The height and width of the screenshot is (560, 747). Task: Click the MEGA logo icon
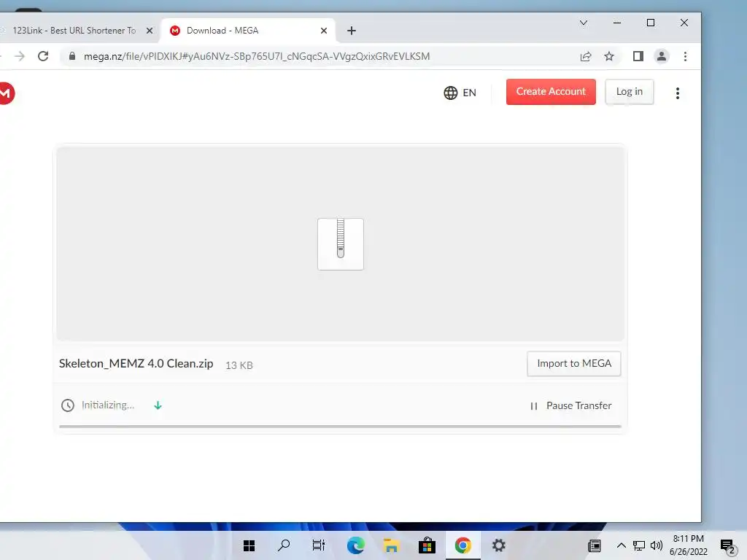(6, 93)
